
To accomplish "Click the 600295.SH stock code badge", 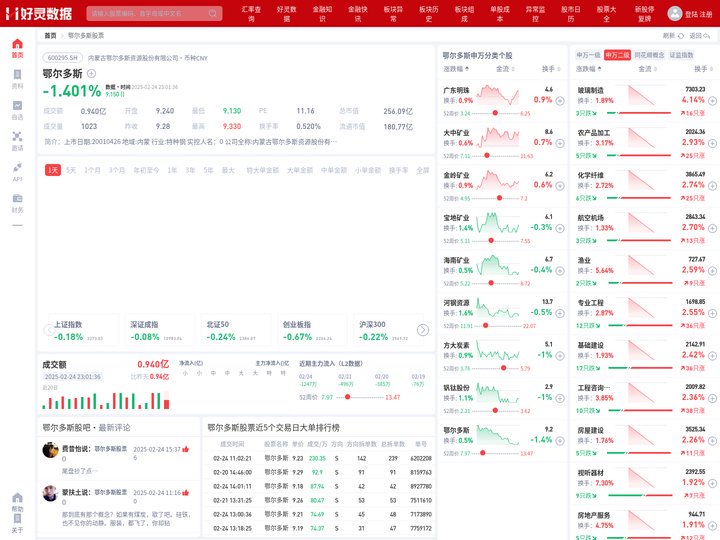I will (x=62, y=58).
